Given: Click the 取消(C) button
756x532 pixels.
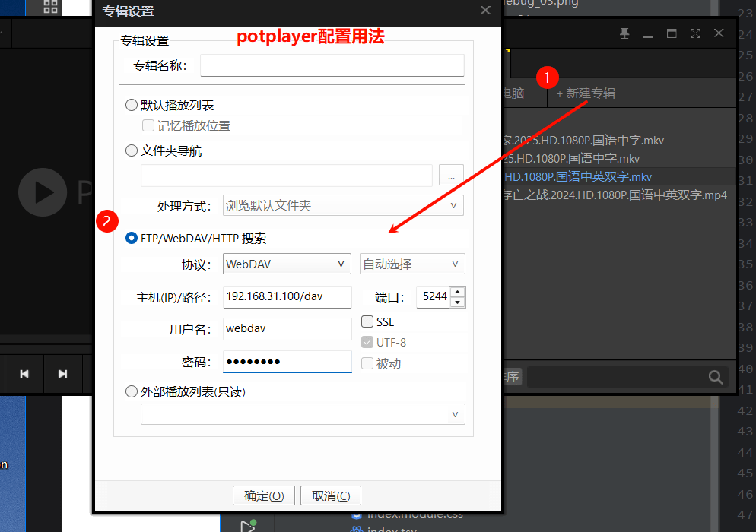Looking at the screenshot, I should pos(331,496).
